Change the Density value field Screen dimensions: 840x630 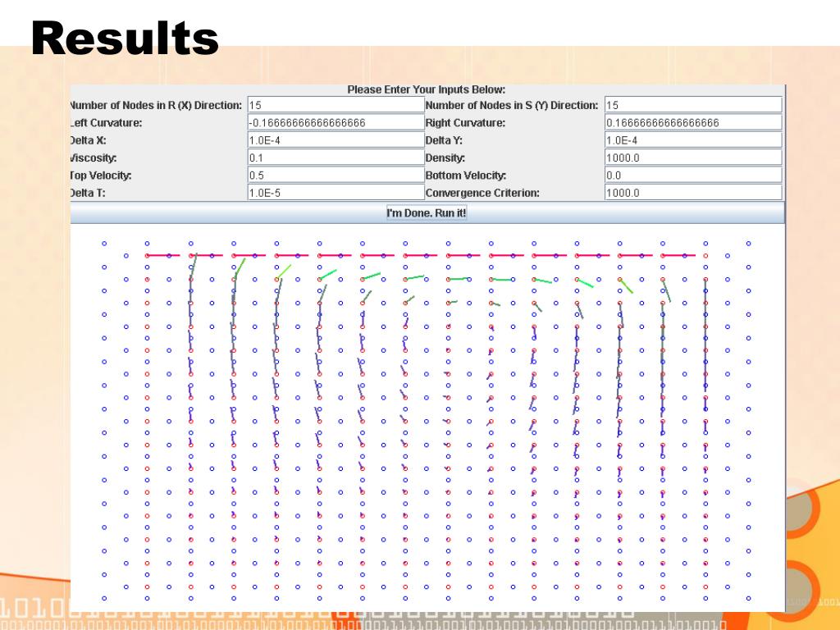[x=693, y=158]
